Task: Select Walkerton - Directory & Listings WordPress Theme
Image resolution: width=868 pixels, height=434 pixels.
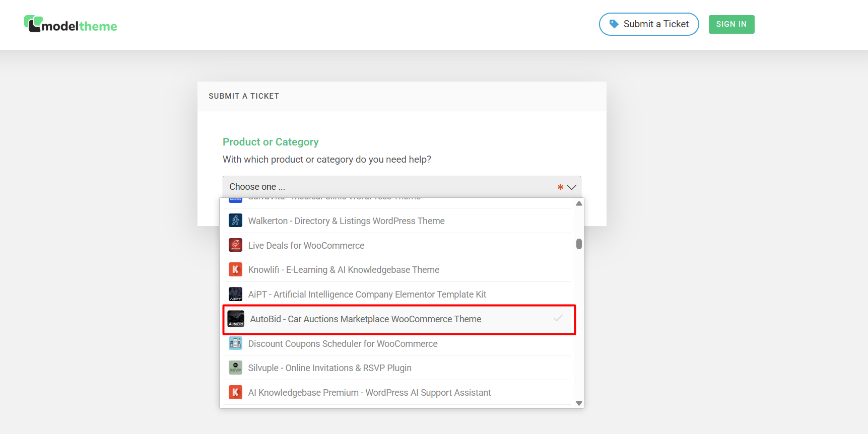Action: tap(397, 221)
